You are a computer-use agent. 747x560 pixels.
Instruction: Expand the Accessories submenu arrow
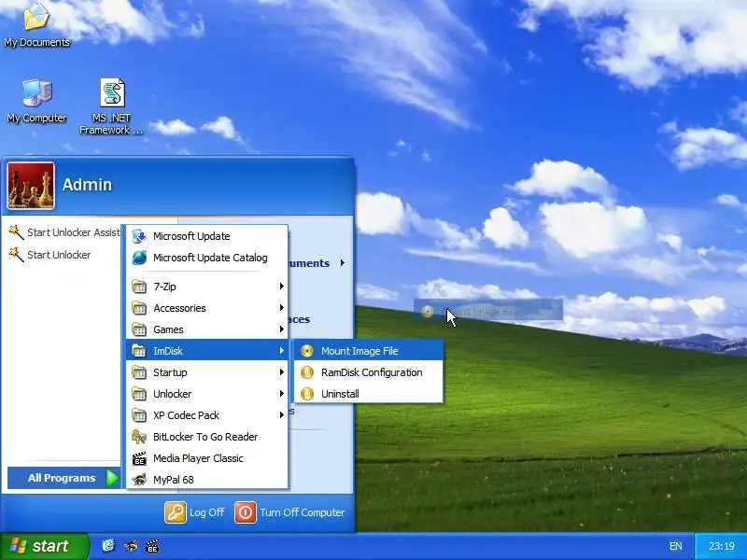pyautogui.click(x=282, y=308)
